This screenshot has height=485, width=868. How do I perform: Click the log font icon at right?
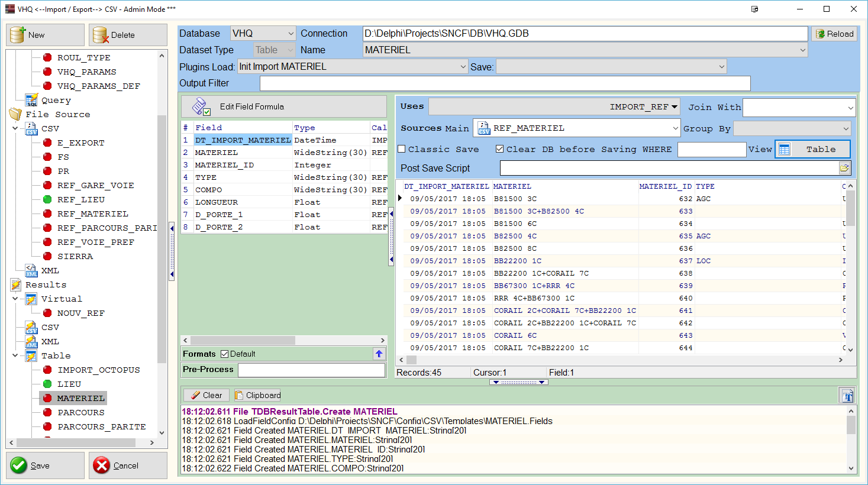(847, 396)
